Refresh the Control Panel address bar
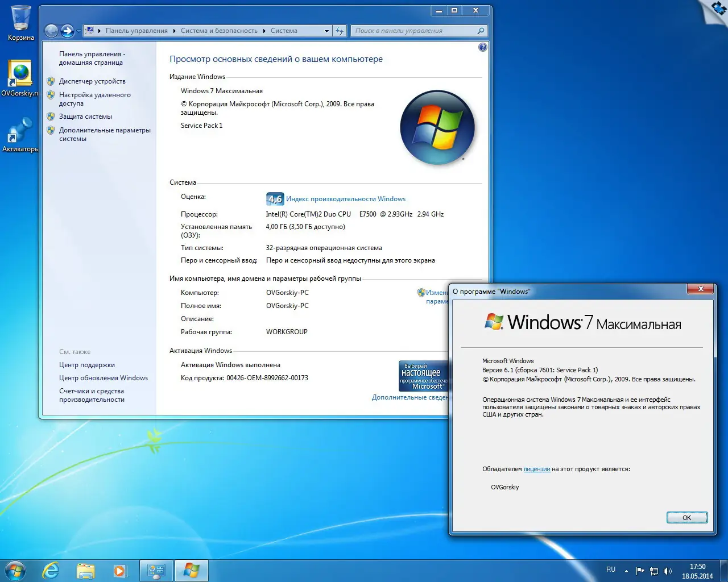728x582 pixels. [x=340, y=31]
